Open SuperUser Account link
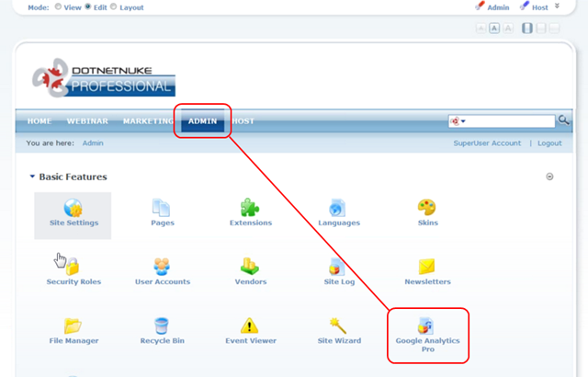This screenshot has width=588, height=377. pos(487,143)
